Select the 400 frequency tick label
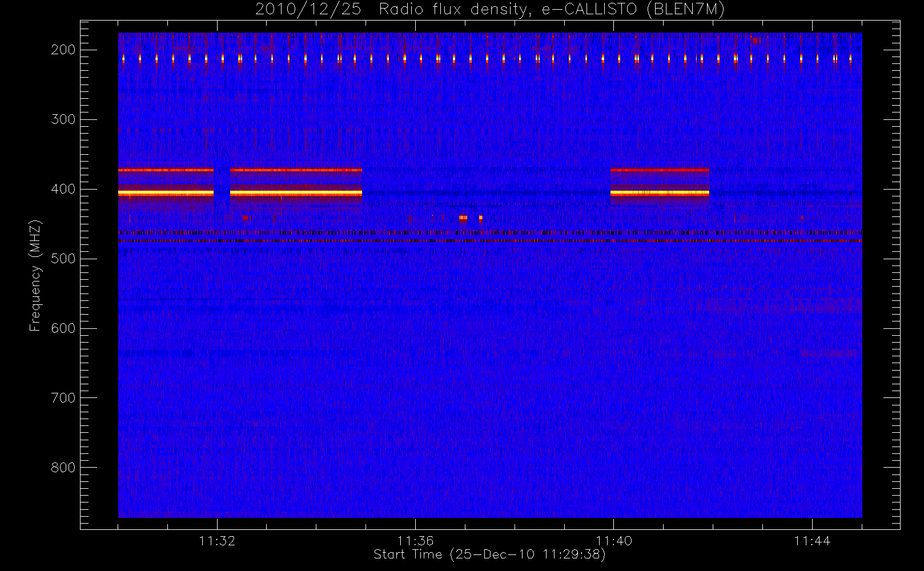Screen dimensions: 924x571 coord(63,189)
